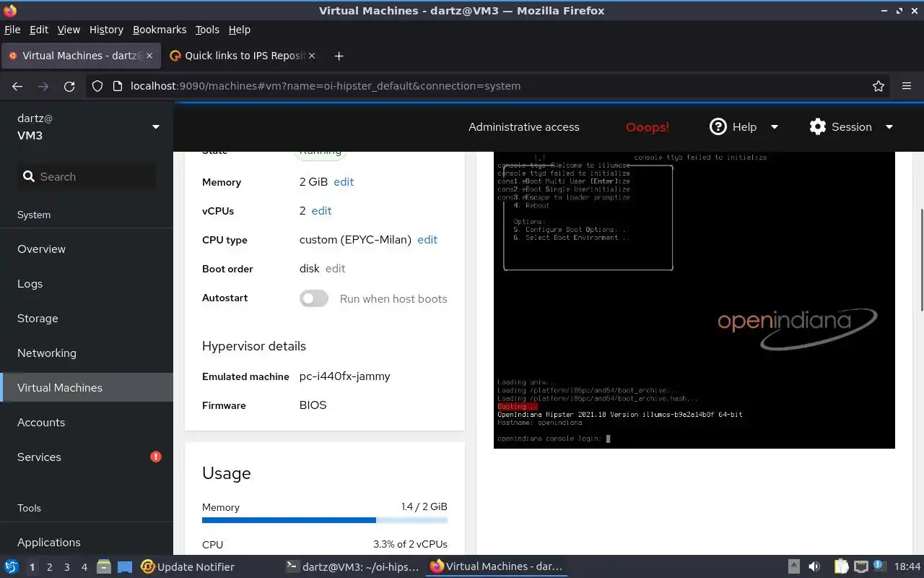Click the browser back arrow

tap(17, 86)
